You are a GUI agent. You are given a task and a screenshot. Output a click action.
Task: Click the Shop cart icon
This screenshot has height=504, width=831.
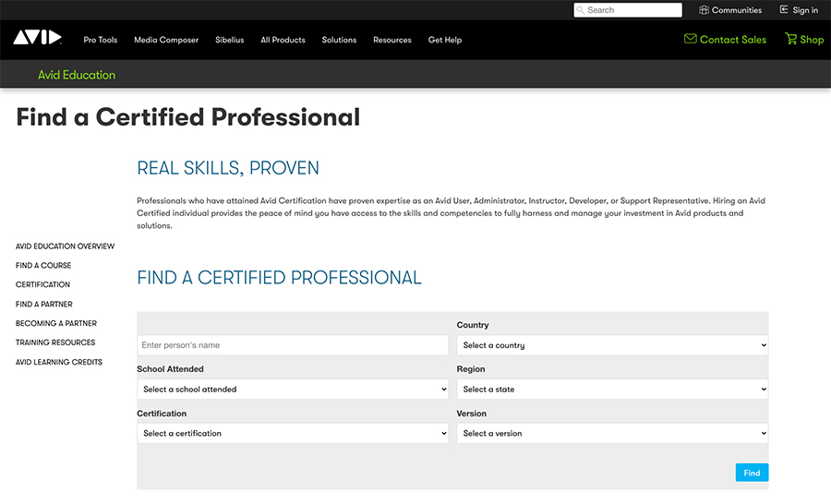pos(790,39)
